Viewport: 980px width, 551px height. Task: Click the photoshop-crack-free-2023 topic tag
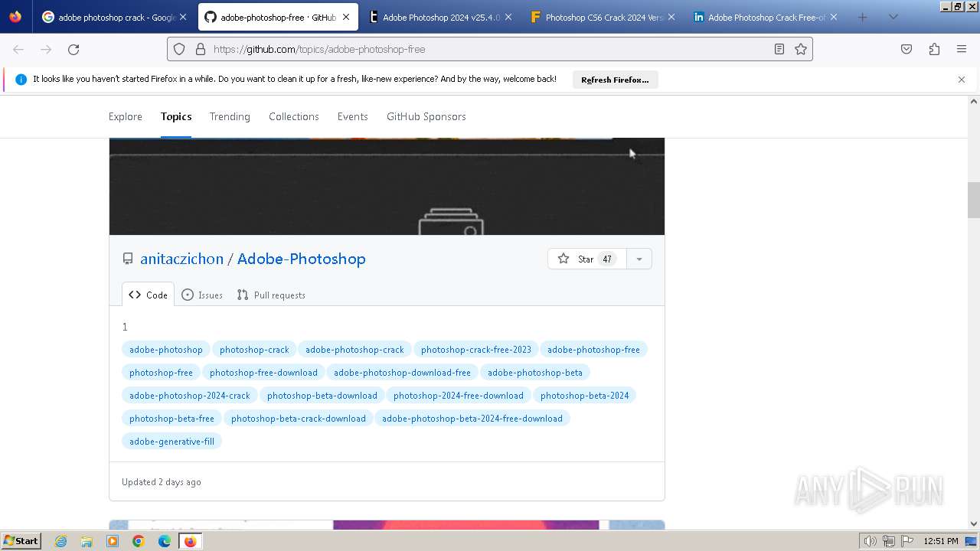point(476,350)
